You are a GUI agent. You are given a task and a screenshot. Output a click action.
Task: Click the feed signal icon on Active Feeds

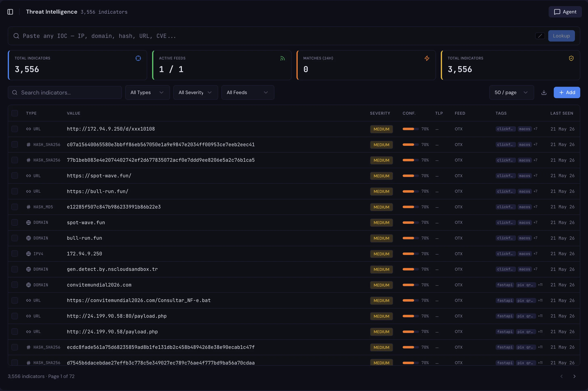pos(282,58)
